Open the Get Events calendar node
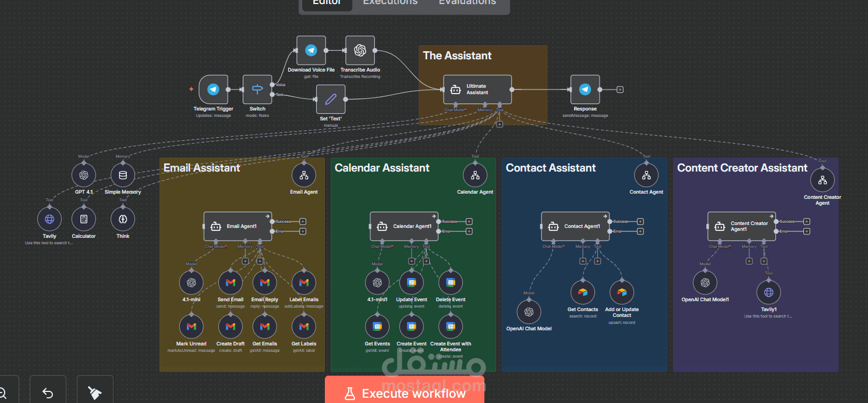 tap(377, 327)
